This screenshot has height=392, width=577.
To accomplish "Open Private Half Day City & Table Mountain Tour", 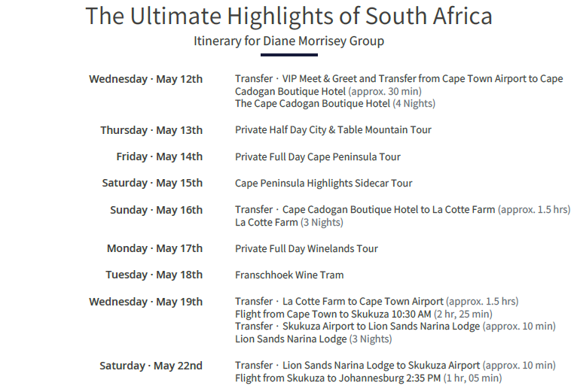I will pyautogui.click(x=333, y=130).
